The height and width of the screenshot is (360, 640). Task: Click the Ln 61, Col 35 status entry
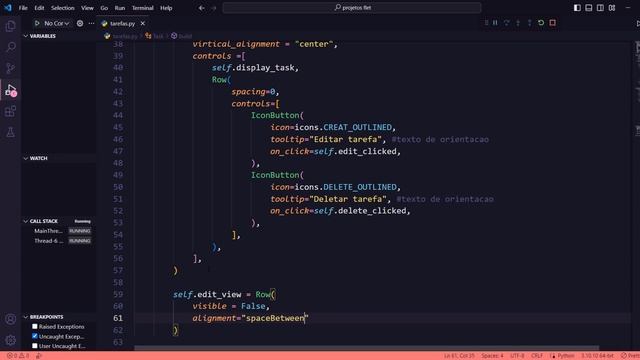point(459,356)
